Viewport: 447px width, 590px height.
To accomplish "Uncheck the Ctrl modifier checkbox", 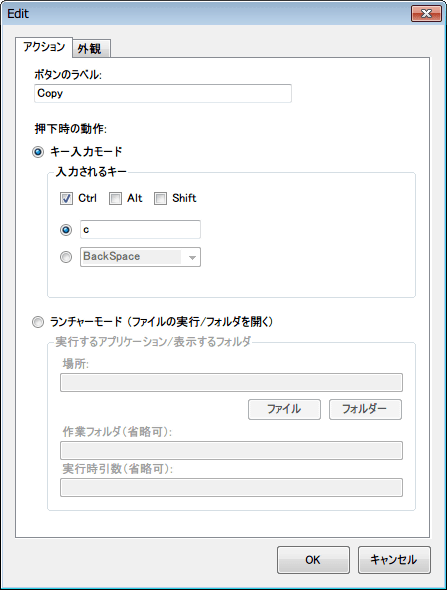I will coord(66,198).
